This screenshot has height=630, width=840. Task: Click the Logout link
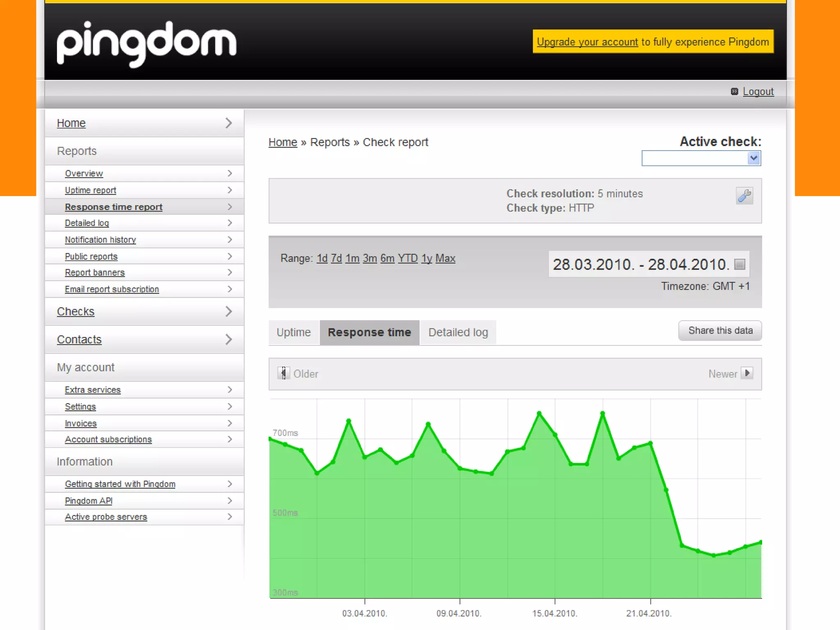tap(758, 91)
